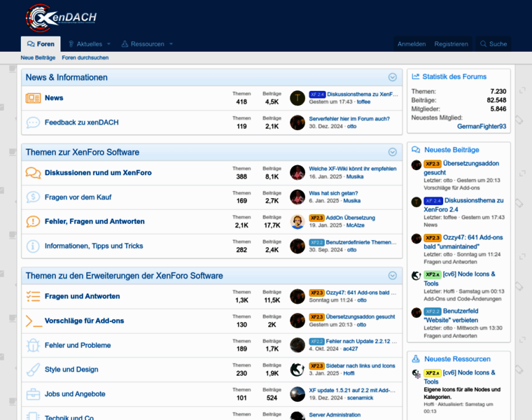532x420 pixels.
Task: Open Foren durchsuchen
Action: click(85, 57)
